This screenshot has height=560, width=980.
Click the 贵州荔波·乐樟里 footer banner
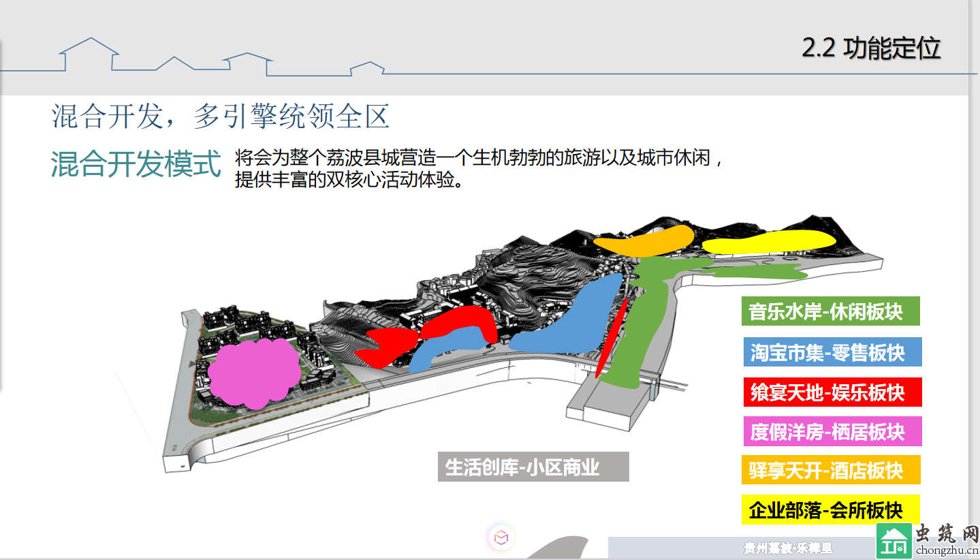click(x=740, y=548)
